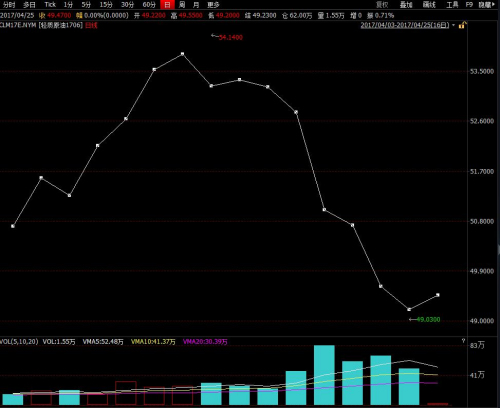The height and width of the screenshot is (408, 500).
Task: Click the question mark icon in volume panel
Action: pyautogui.click(x=463, y=341)
